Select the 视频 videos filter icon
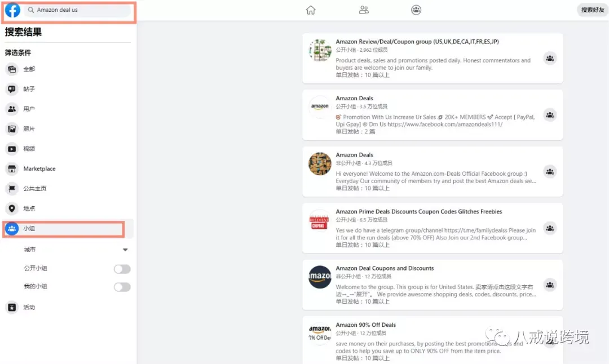The image size is (609, 364). [x=12, y=149]
